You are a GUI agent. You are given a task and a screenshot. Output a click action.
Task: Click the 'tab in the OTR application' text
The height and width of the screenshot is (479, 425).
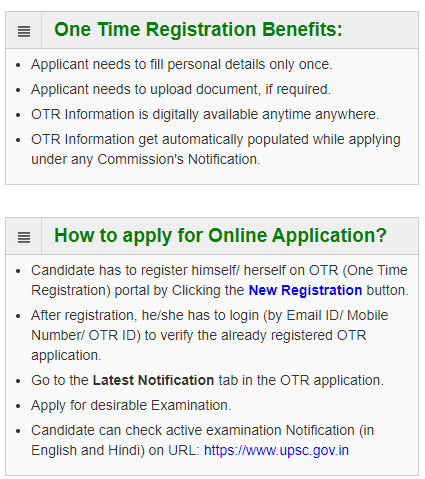coord(301,380)
